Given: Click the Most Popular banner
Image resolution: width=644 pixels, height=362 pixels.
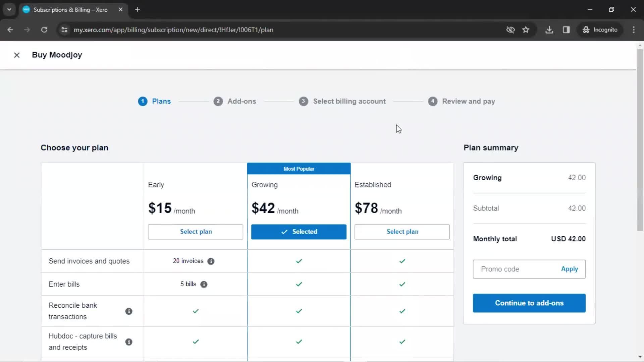Looking at the screenshot, I should (x=299, y=169).
